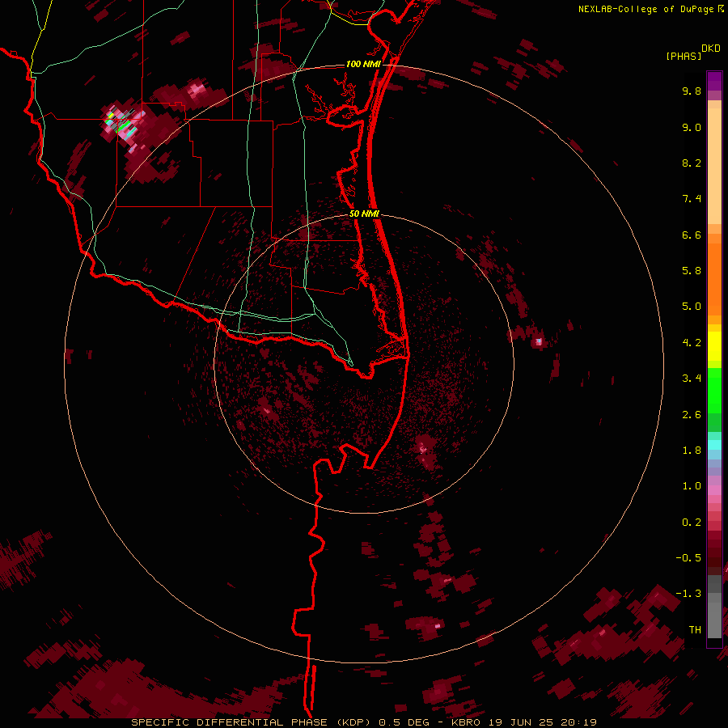Click the yellow band on color bar
728x728 pixels.
click(714, 346)
